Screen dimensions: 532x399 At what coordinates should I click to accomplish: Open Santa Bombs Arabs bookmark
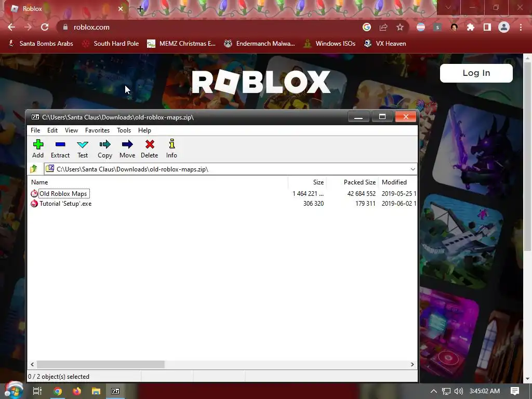click(41, 44)
